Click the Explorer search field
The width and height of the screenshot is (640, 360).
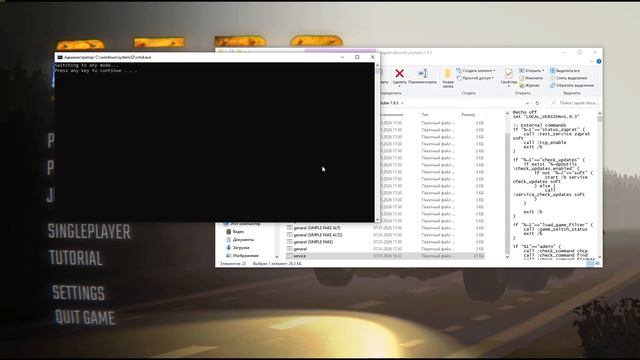pyautogui.click(x=573, y=103)
